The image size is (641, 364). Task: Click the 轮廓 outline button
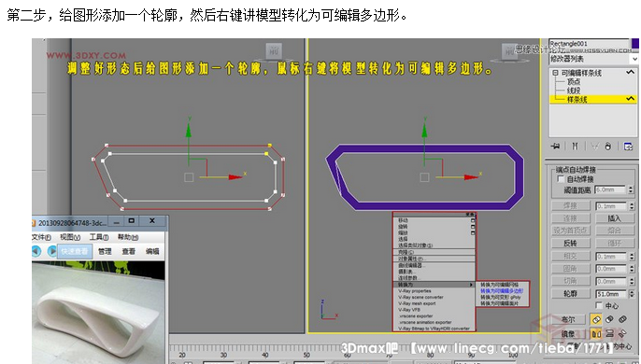click(571, 294)
